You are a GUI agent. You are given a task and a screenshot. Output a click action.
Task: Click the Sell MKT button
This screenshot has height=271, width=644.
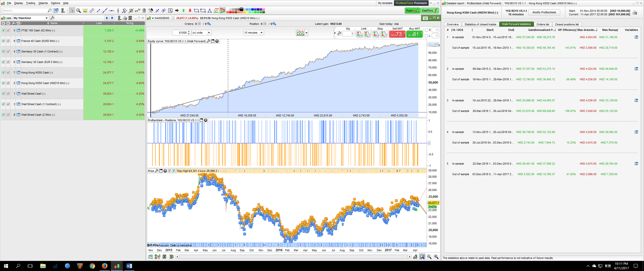[397, 33]
